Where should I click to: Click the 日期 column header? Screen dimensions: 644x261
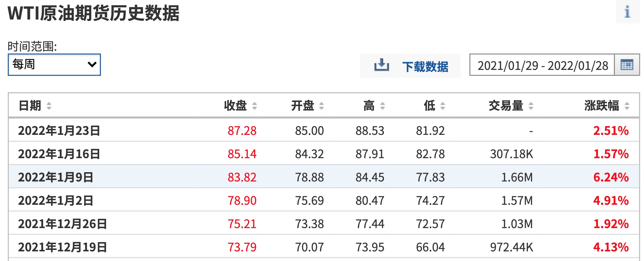pyautogui.click(x=30, y=106)
